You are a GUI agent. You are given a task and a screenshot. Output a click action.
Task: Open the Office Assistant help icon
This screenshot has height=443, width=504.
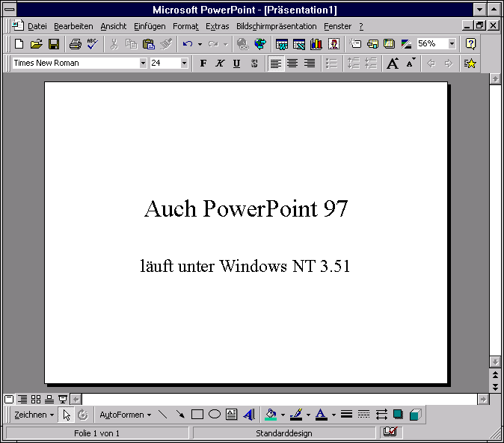tap(470, 44)
